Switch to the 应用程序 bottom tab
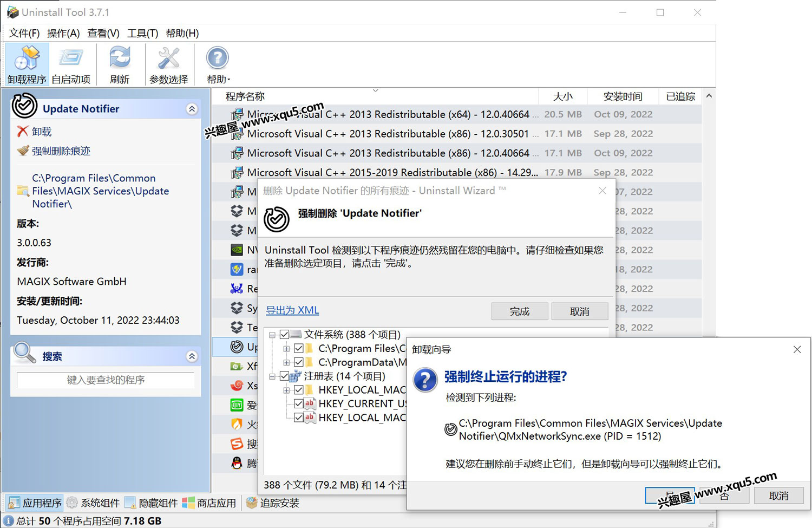 coord(35,503)
